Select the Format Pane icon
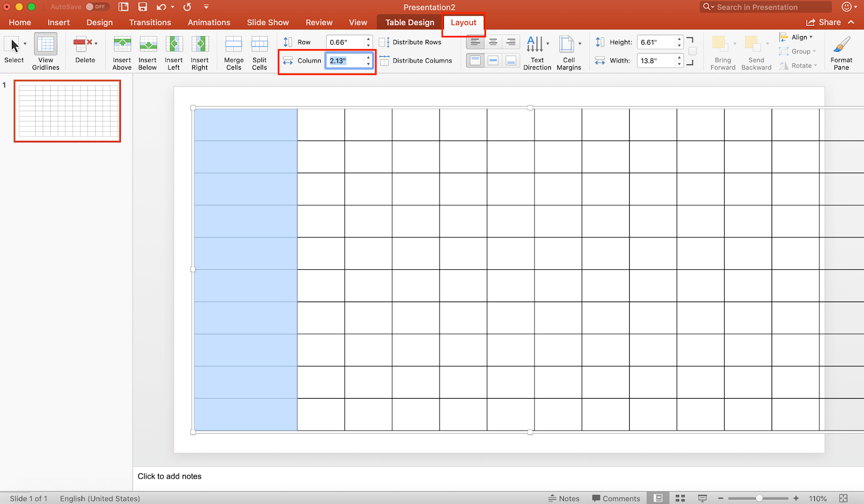Screen dimensions: 864x504 coord(841,51)
